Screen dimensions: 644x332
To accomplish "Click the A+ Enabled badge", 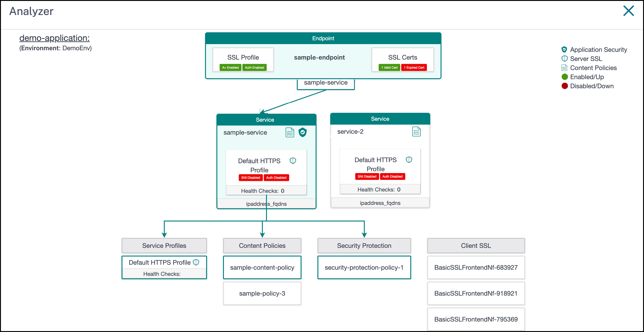I will tap(230, 68).
